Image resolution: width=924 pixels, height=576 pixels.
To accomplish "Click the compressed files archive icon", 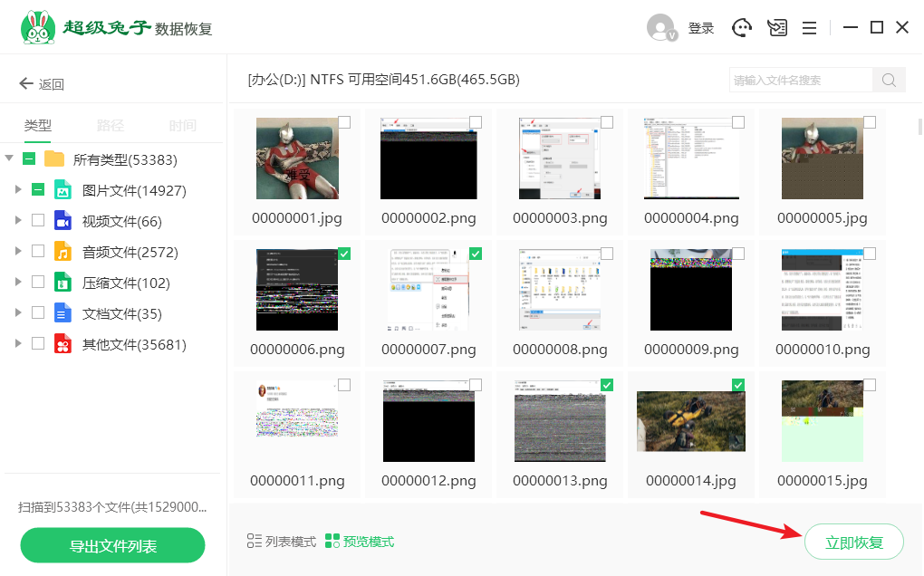I will click(x=63, y=283).
